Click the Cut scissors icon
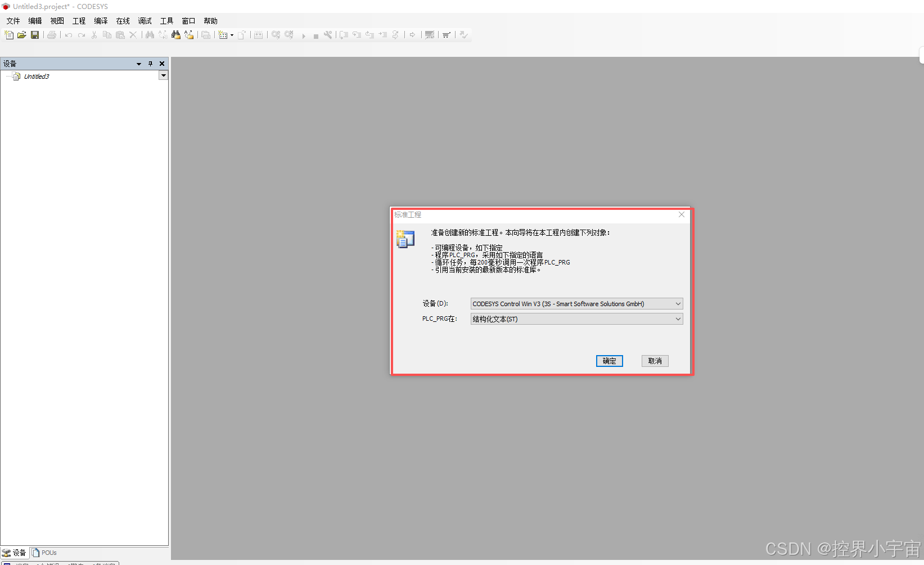924x565 pixels. [94, 35]
